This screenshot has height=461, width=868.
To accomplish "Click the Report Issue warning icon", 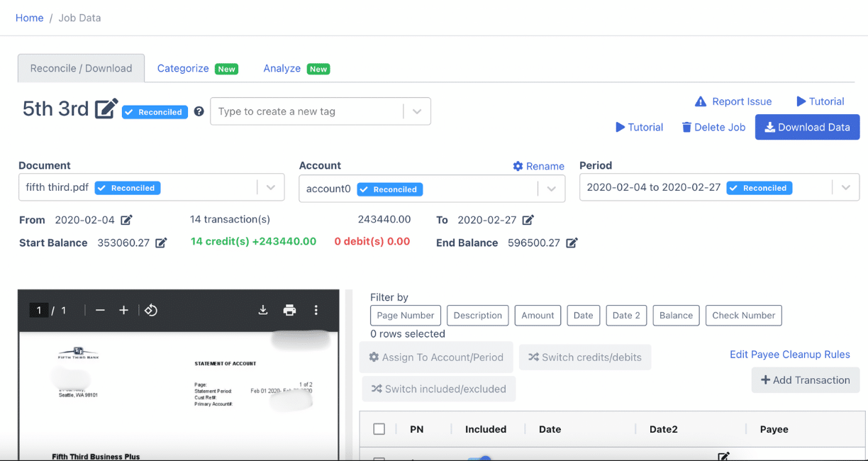I will coord(701,101).
